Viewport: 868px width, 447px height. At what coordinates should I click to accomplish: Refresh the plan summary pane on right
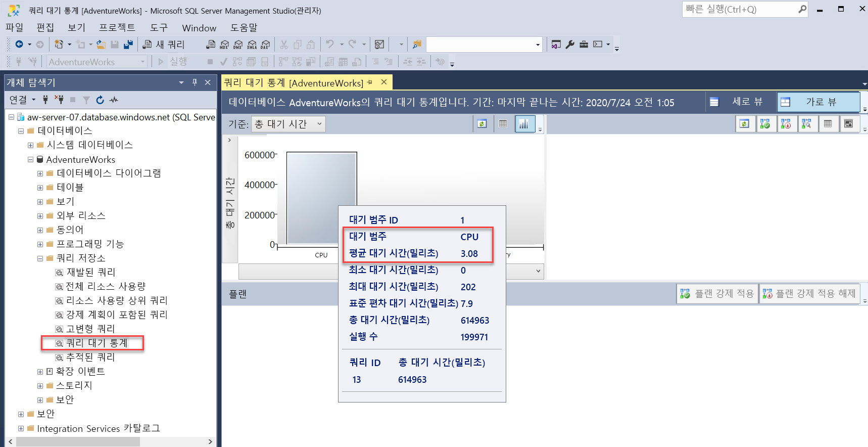(744, 124)
